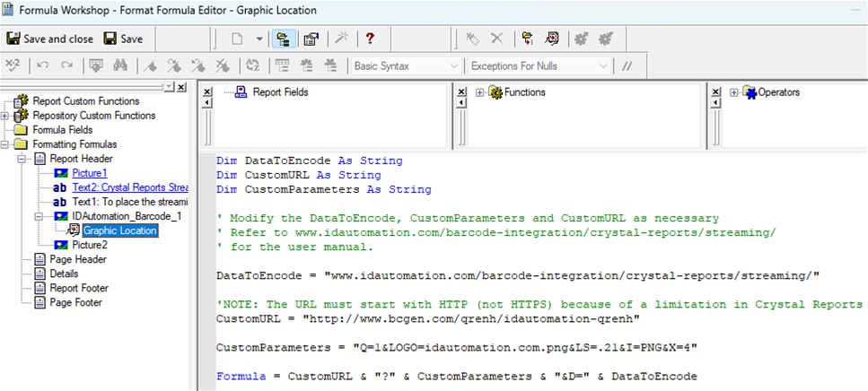
Task: Click the Undo arrow icon
Action: (x=42, y=65)
